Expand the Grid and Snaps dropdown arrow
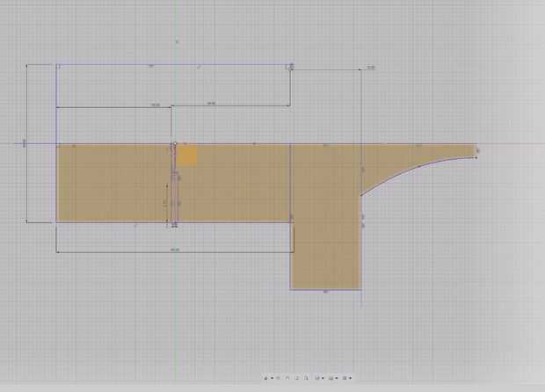This screenshot has height=392, width=545. (337, 378)
